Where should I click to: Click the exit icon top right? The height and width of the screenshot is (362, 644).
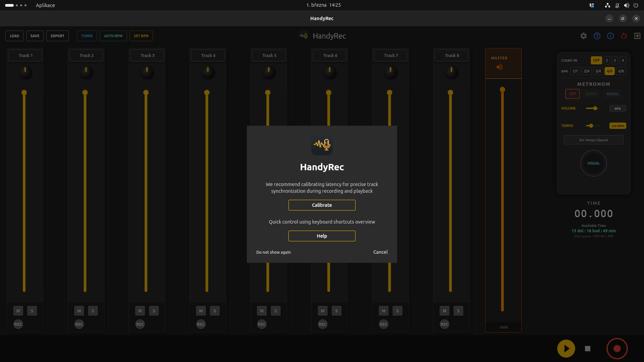pos(637,36)
